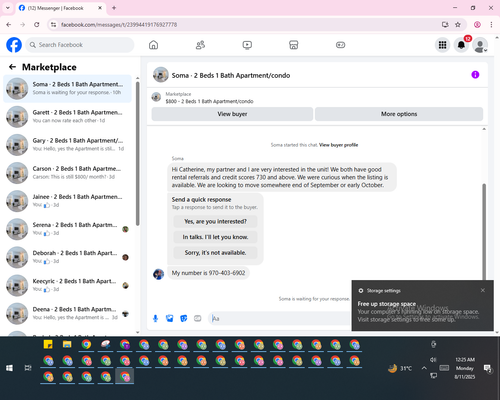Choose a GIF icon
Image resolution: width=500 pixels, height=400 pixels.
[x=198, y=318]
